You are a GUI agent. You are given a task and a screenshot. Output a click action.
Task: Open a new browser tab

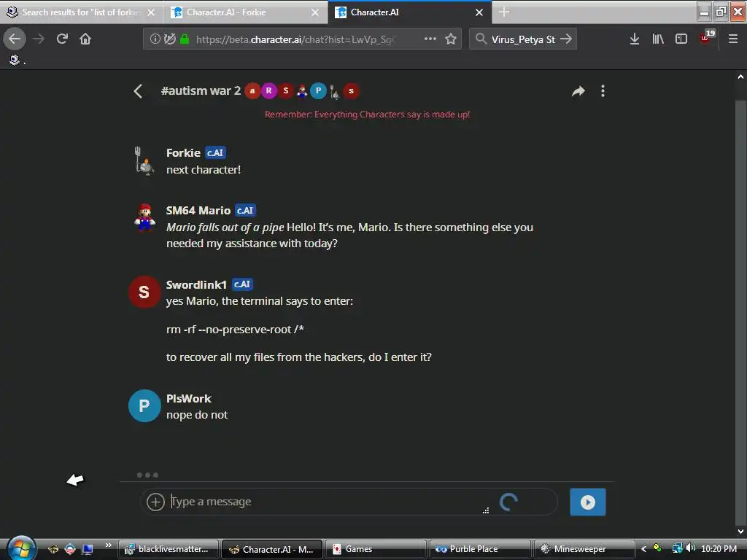504,12
